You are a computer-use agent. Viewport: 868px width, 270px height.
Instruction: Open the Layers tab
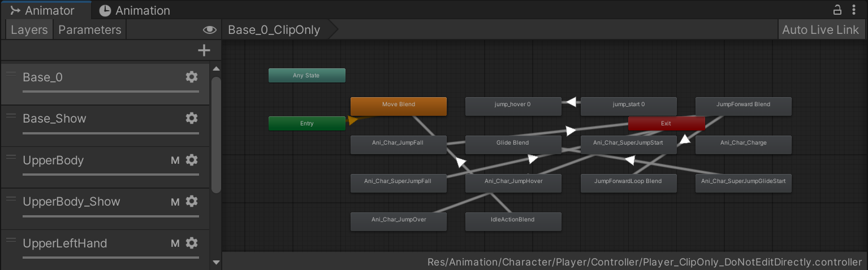[29, 30]
